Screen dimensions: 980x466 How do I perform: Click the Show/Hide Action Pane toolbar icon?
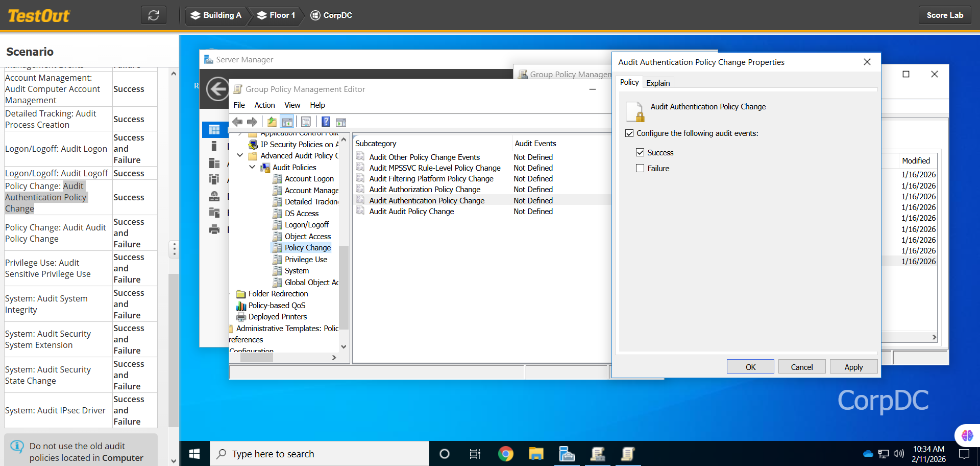click(341, 122)
